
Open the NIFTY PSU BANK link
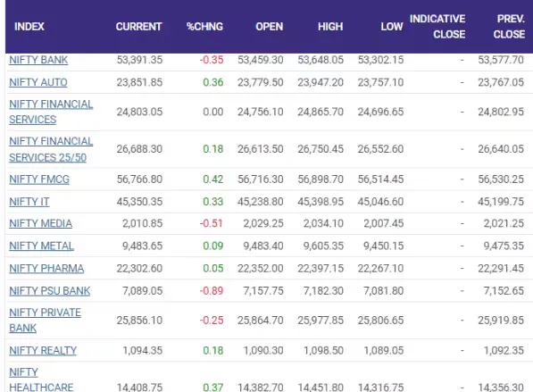[x=50, y=291]
